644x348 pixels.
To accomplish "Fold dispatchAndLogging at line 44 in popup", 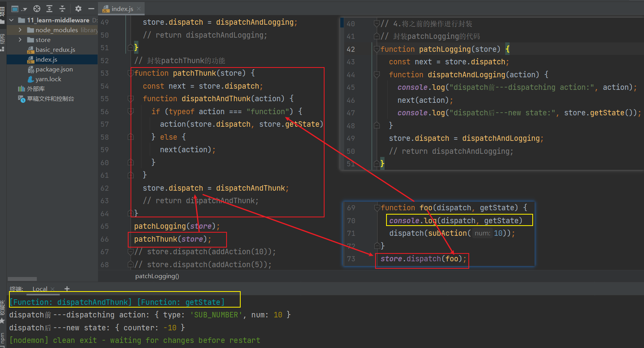I will 377,75.
